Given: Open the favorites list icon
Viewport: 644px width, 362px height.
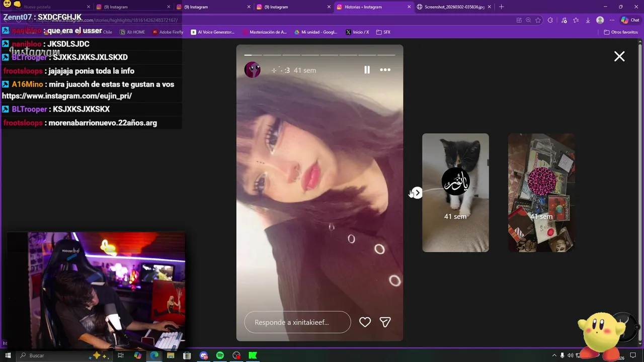Looking at the screenshot, I should [576, 20].
